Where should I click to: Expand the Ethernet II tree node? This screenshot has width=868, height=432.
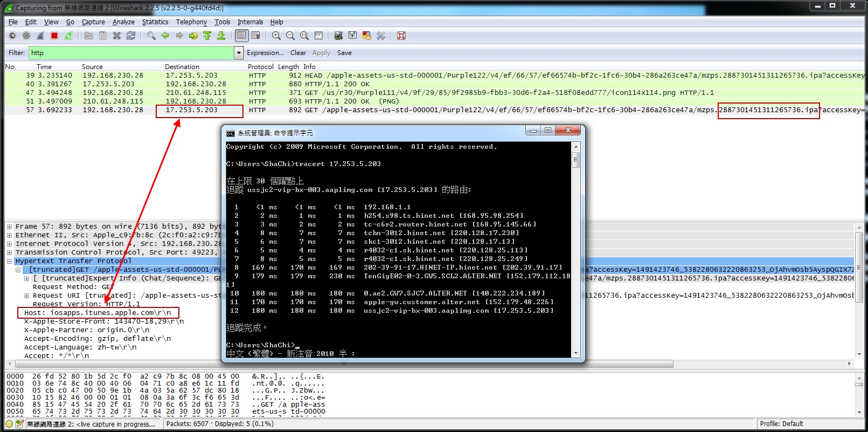10,235
